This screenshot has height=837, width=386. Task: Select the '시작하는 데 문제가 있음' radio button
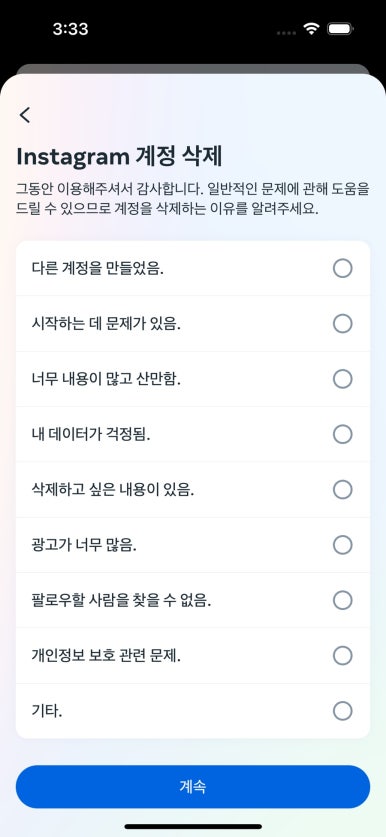[342, 323]
